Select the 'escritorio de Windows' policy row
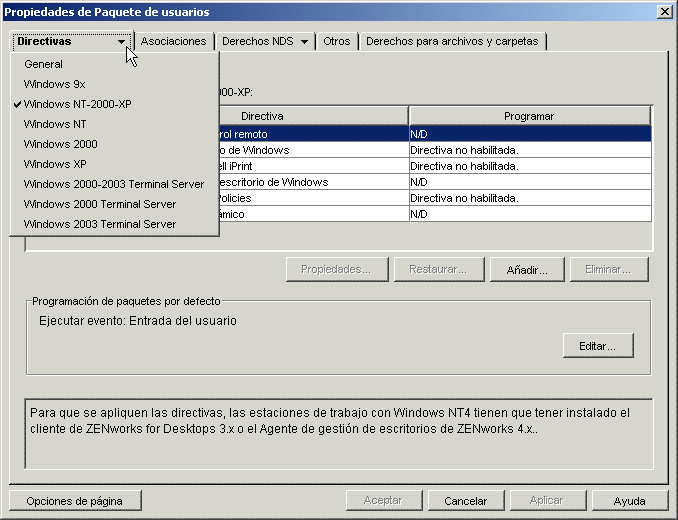 [435, 182]
